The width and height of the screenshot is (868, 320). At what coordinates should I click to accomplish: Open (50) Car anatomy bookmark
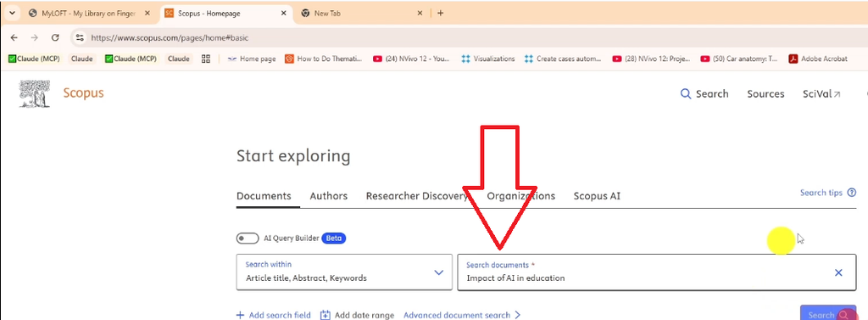tap(739, 59)
